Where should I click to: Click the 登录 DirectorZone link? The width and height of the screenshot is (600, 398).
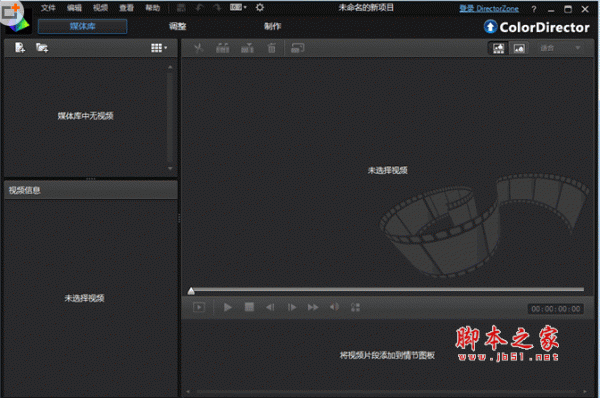point(489,8)
